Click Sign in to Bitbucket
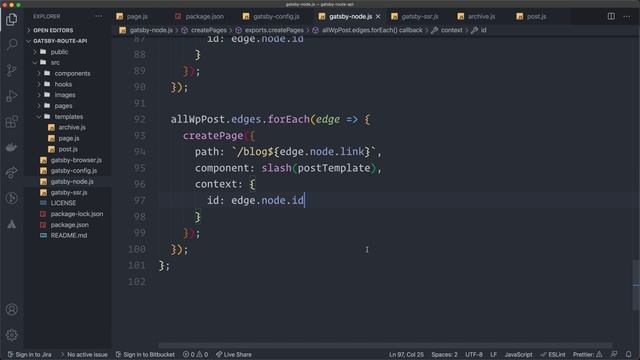Screen dimensions: 640x360 click(x=145, y=354)
